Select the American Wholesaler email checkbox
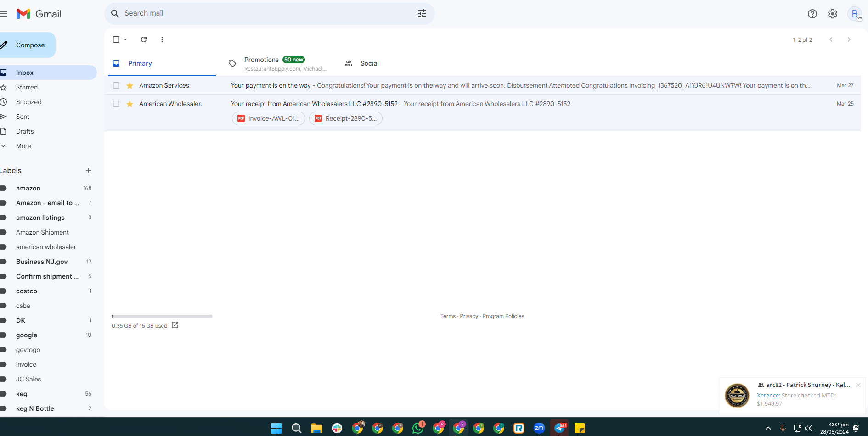 (116, 104)
